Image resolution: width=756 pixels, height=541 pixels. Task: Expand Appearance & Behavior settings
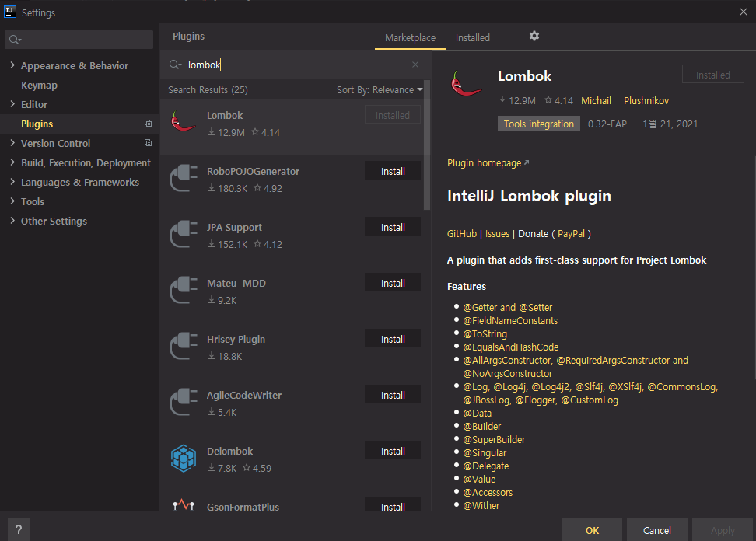(x=12, y=65)
